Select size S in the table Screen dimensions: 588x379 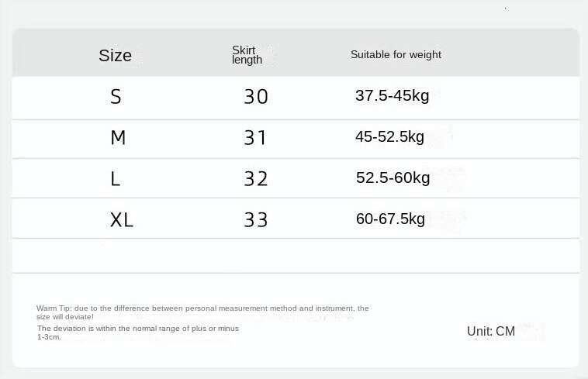click(x=116, y=97)
